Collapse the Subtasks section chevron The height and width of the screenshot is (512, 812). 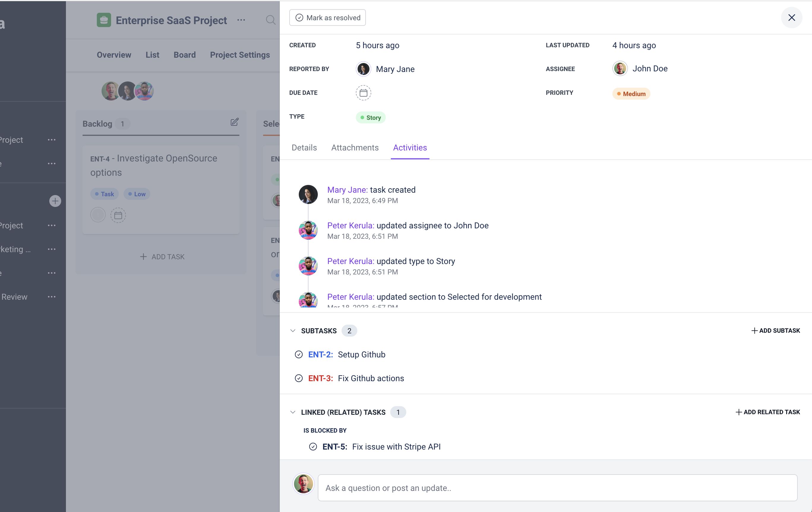click(293, 331)
